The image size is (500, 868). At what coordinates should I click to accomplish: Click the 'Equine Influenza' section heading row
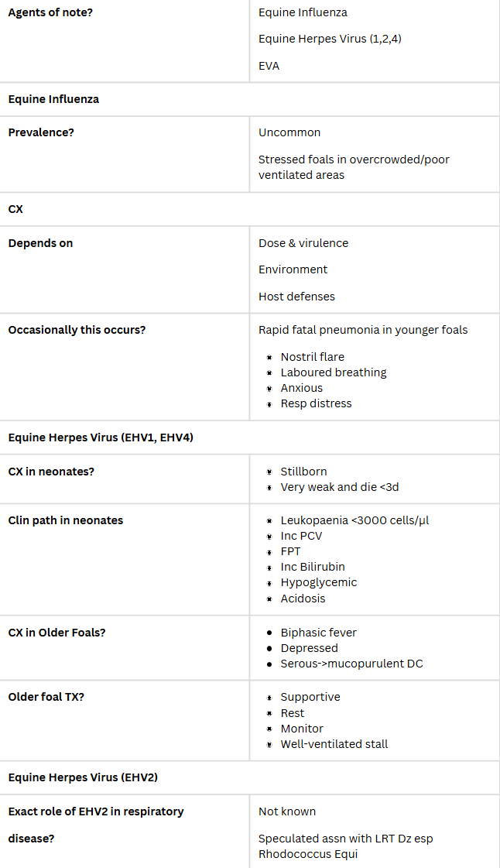(53, 99)
